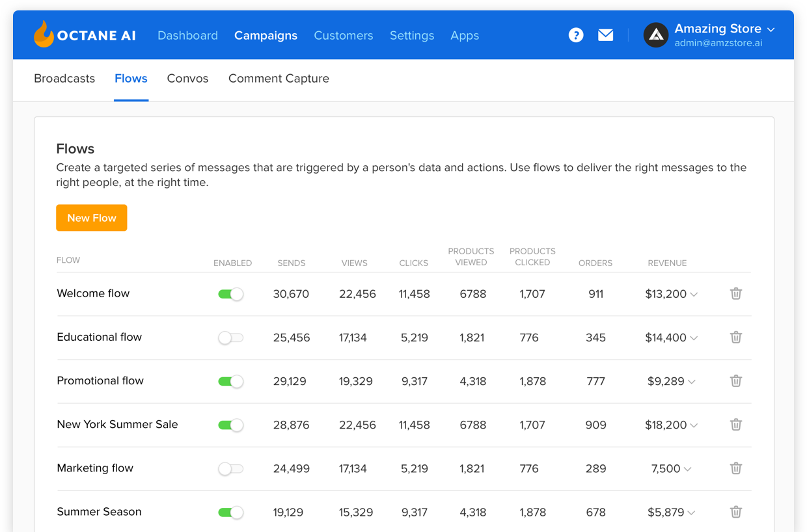Open the Customers menu
807x532 pixels.
[x=344, y=36]
